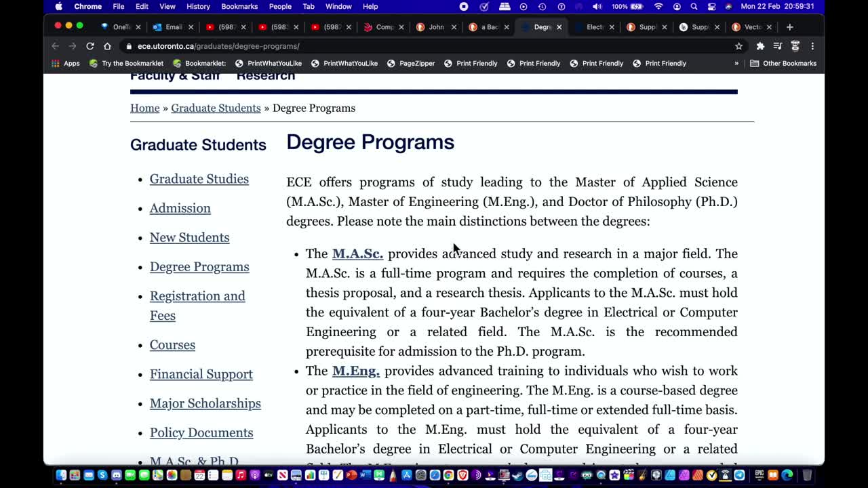
Task: Open the Window menu
Action: tap(338, 6)
